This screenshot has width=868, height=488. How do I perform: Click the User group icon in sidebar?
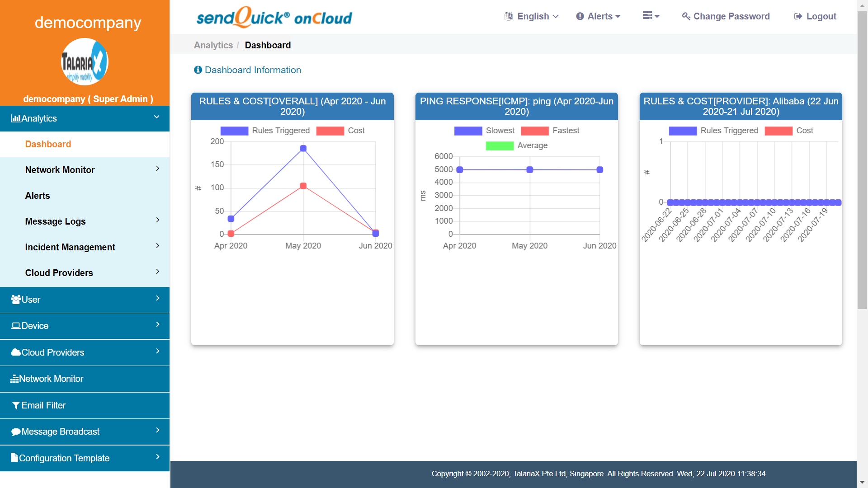point(16,300)
